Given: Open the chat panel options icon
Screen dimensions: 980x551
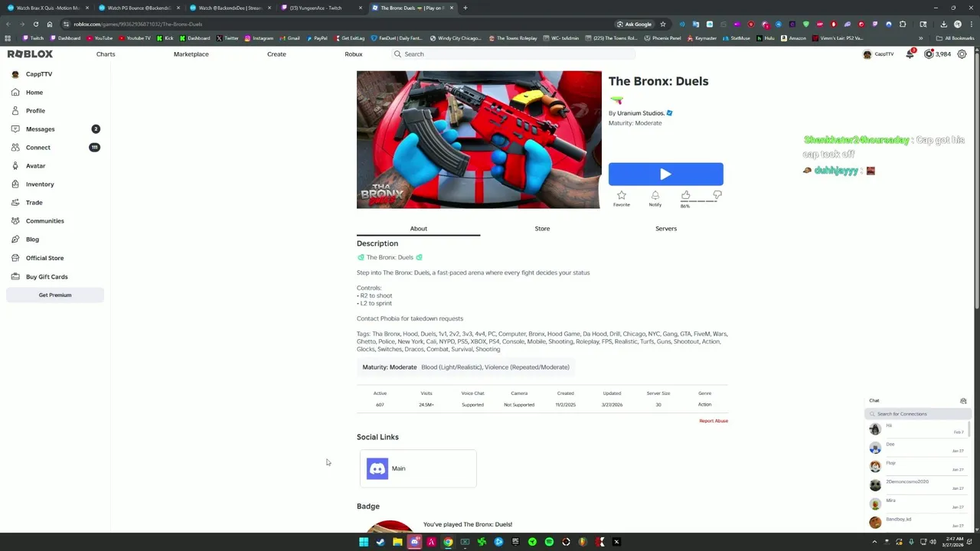Looking at the screenshot, I should click(x=963, y=401).
